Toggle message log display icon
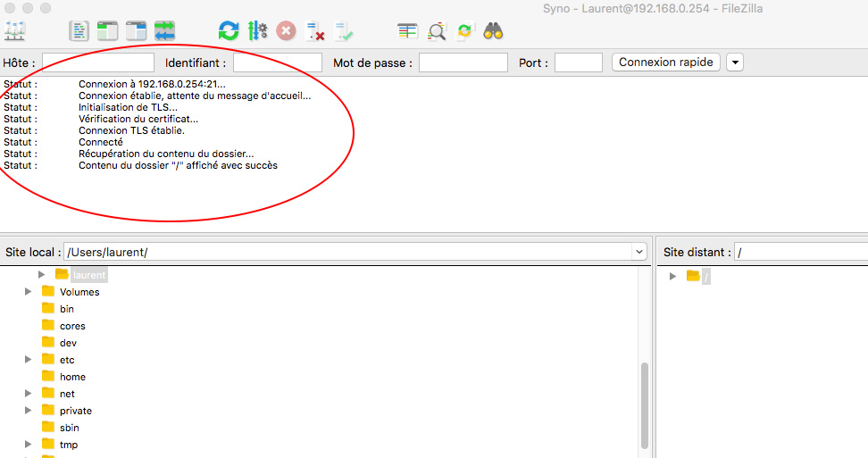 [x=79, y=31]
